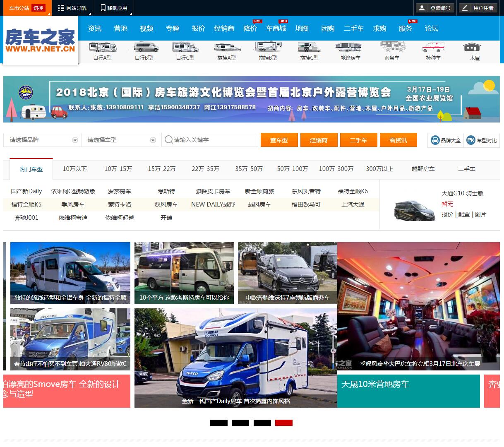Select the 22万-35万 price tab
The image size is (504, 447).
click(205, 169)
